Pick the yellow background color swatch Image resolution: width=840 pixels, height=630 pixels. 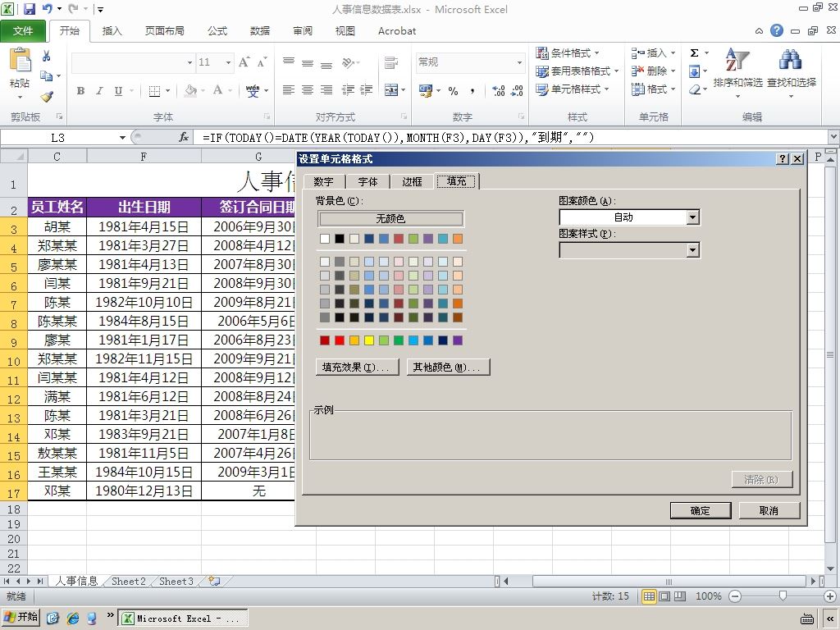369,340
